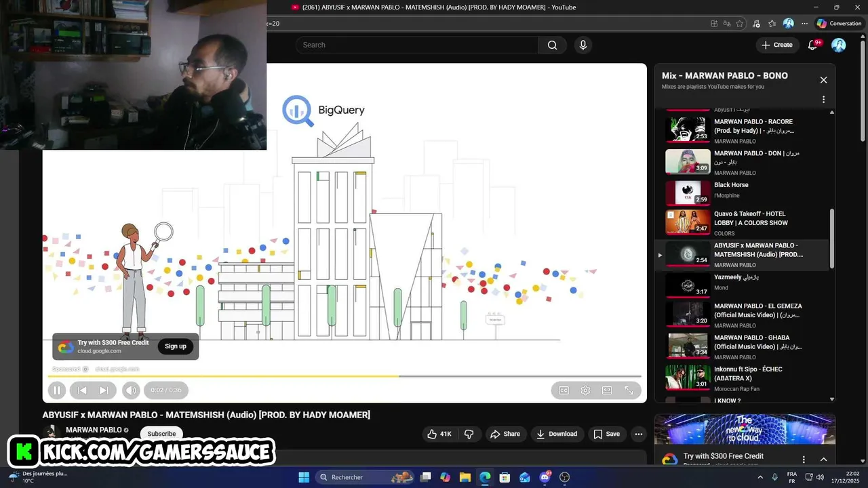868x488 pixels.
Task: Open MARWAN PABLO - EL GEMEZA video
Action: click(x=741, y=315)
